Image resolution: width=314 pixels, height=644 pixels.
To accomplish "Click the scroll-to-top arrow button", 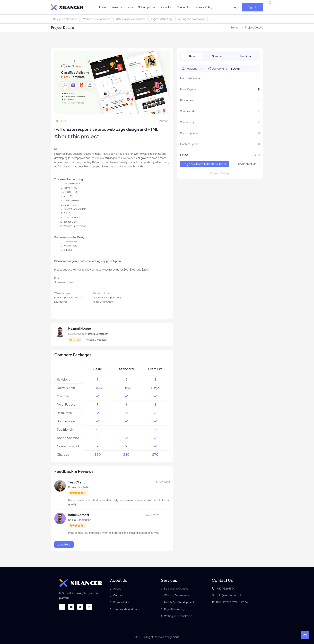I will pyautogui.click(x=305, y=635).
